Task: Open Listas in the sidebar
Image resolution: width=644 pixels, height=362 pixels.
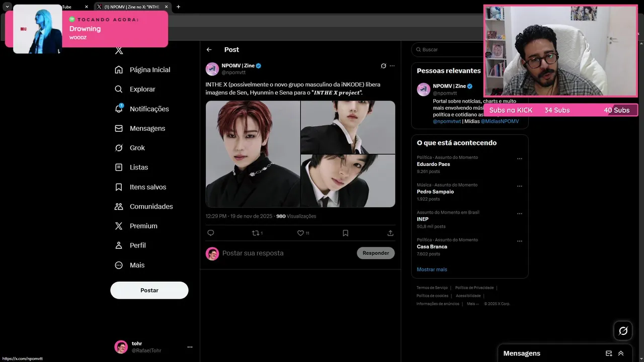Action: point(132,167)
